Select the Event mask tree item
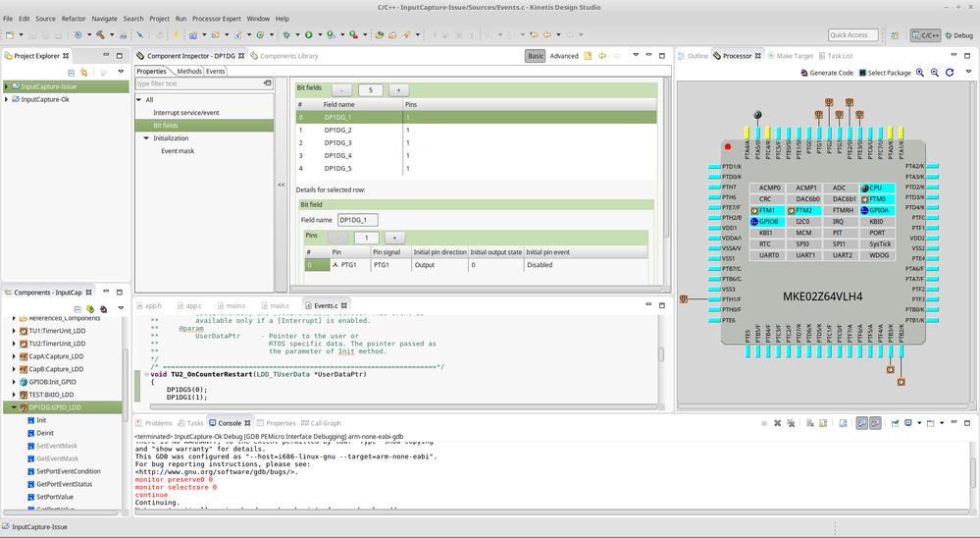The height and width of the screenshot is (538, 980). (178, 151)
